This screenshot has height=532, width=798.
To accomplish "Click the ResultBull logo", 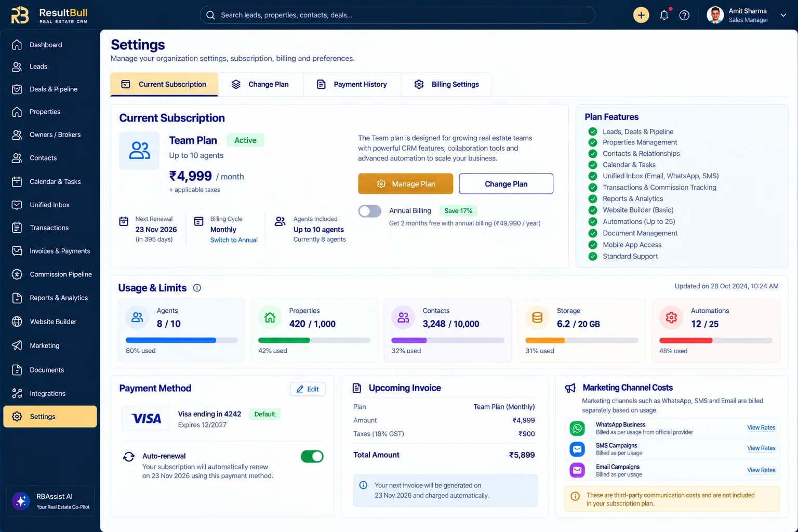I will 49,15.
